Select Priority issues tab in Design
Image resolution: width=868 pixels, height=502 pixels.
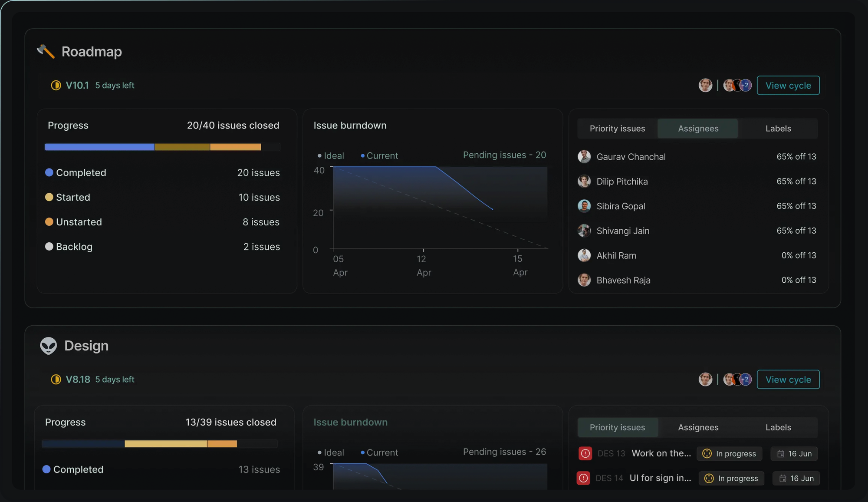coord(617,427)
